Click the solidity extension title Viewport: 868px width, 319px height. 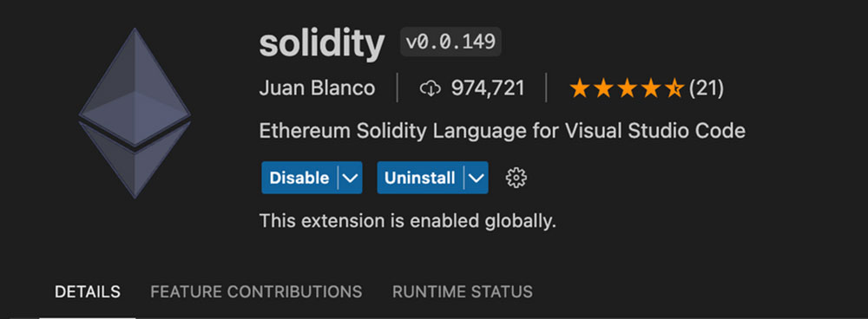click(322, 43)
